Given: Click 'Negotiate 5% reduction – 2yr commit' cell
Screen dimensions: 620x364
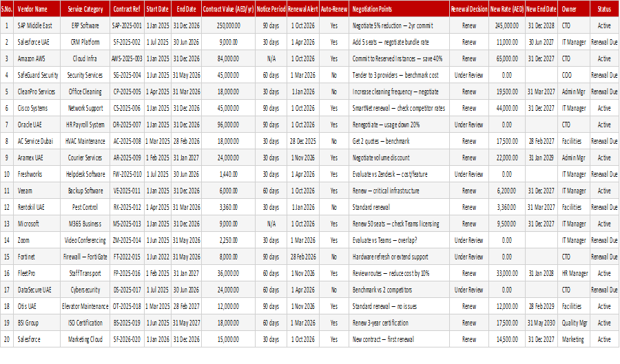Looking at the screenshot, I should [x=399, y=25].
